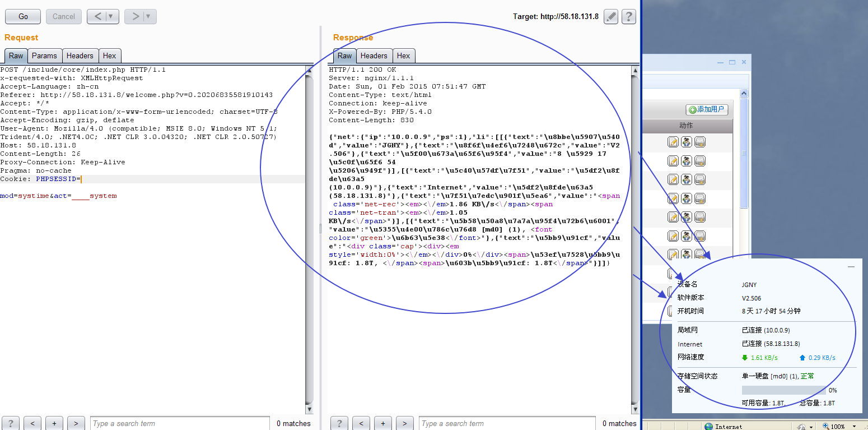Click the user permissions icon in fourth user row
The width and height of the screenshot is (868, 430).
(x=687, y=198)
